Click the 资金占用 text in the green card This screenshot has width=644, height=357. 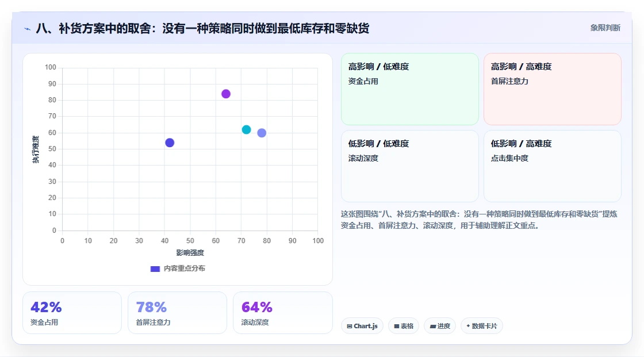pyautogui.click(x=363, y=81)
